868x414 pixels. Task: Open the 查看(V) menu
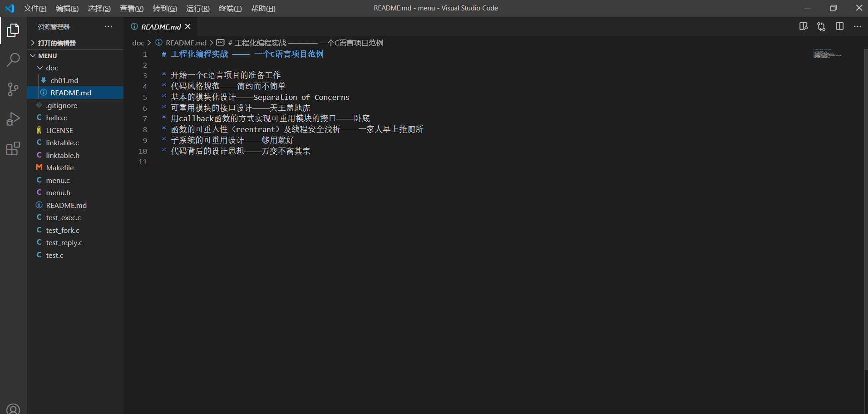pyautogui.click(x=132, y=8)
